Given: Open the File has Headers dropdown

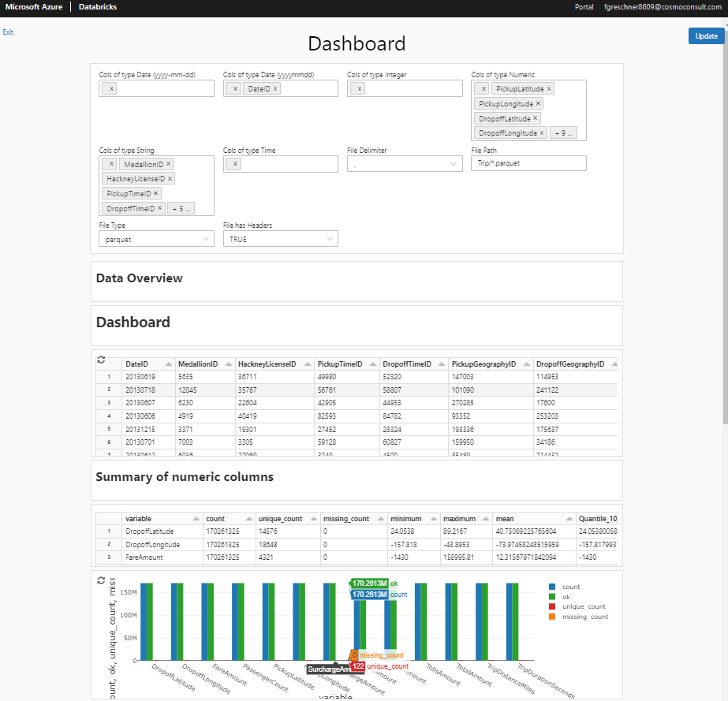Looking at the screenshot, I should (281, 239).
